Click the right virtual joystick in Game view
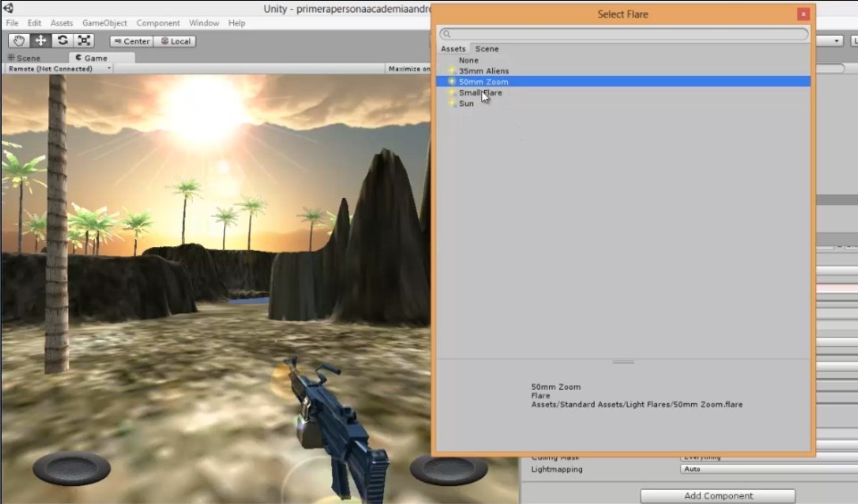The image size is (858, 504). coord(449,469)
